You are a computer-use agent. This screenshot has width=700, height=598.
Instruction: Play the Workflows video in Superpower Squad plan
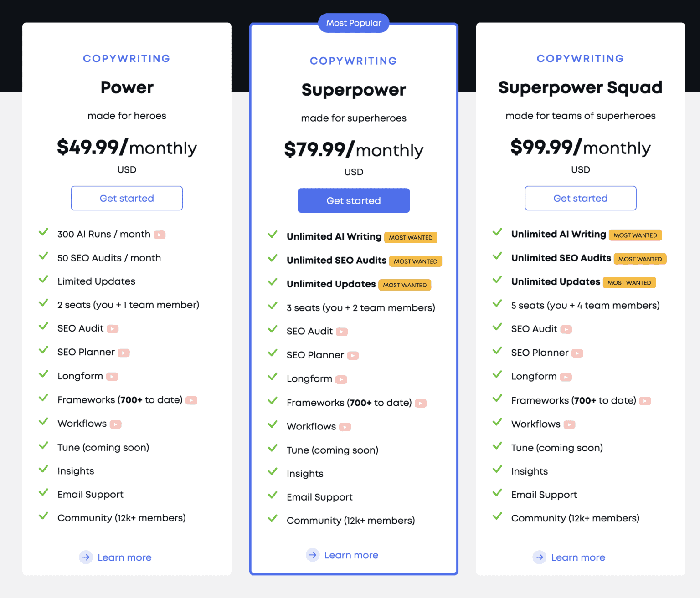click(570, 424)
